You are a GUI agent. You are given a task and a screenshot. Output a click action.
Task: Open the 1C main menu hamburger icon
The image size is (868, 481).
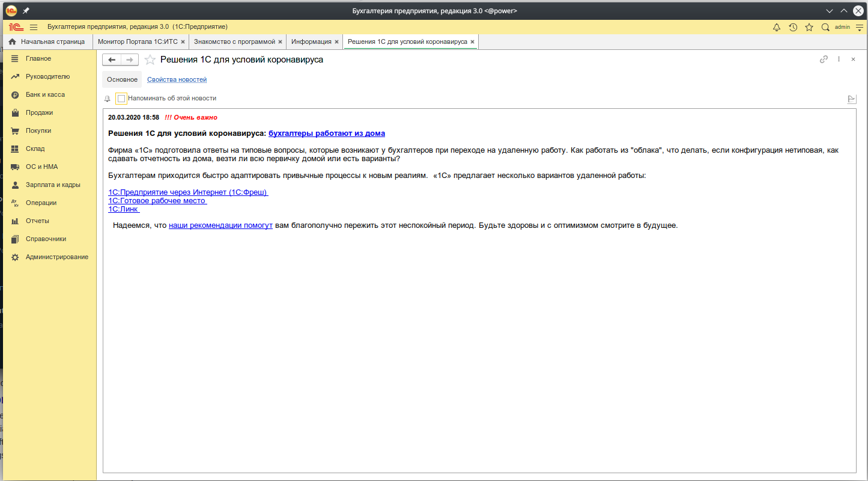[x=34, y=27]
